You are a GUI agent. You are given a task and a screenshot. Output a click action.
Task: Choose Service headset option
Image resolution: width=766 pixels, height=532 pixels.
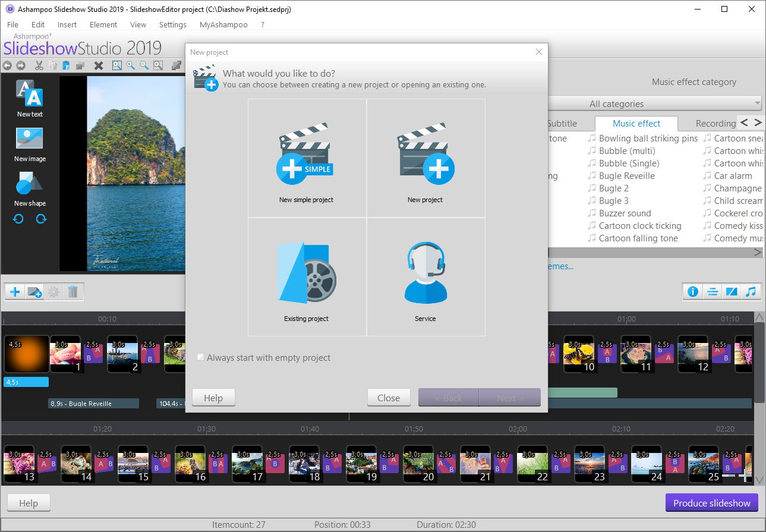click(x=425, y=277)
